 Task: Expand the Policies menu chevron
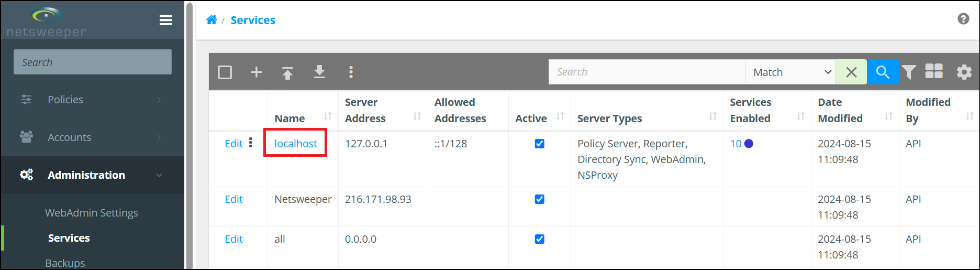[159, 100]
